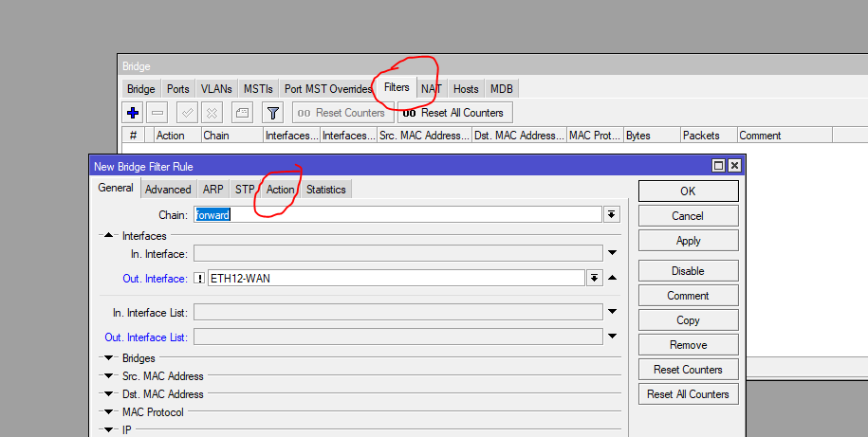Sort by Src. MAC Address column header
Screen dimensions: 868x437
[x=424, y=136]
